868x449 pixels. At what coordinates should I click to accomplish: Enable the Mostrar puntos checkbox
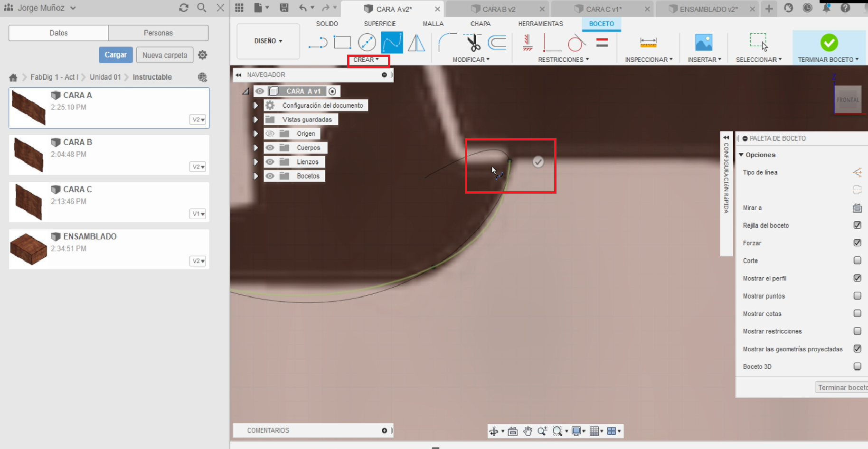(858, 296)
